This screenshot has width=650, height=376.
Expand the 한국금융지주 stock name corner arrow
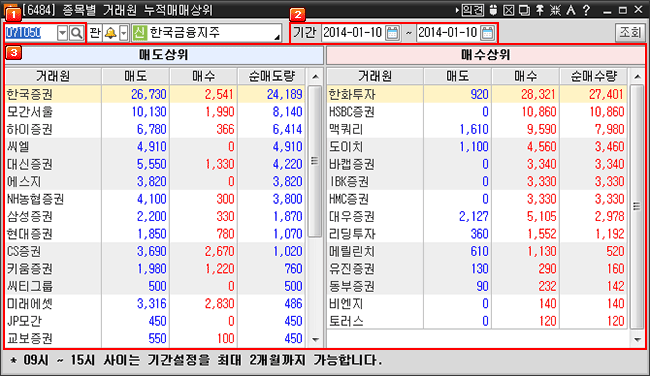(x=276, y=38)
